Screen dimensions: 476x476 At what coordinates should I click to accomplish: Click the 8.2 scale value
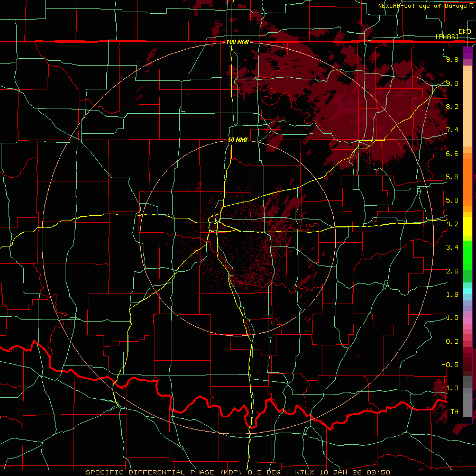(x=452, y=106)
